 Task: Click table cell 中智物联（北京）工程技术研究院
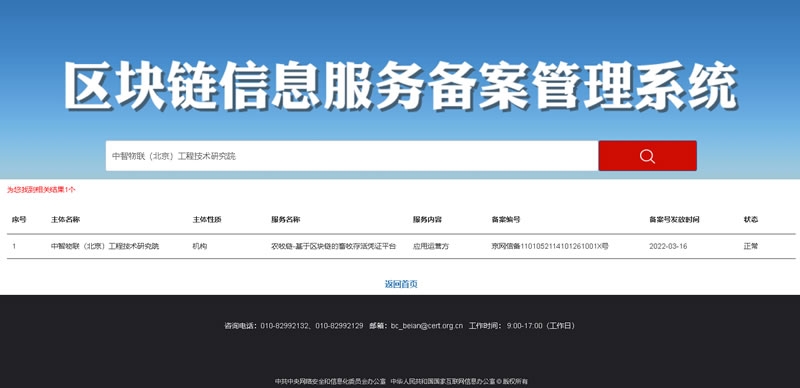point(105,246)
